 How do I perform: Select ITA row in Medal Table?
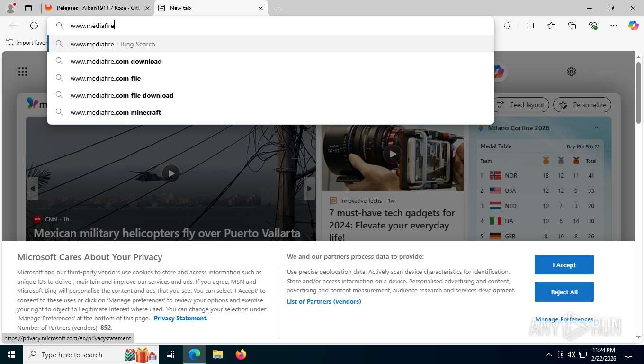[540, 221]
